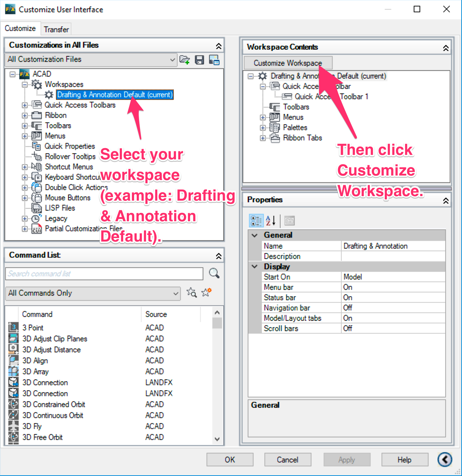Click the 3D Fly airplane icon
The width and height of the screenshot is (462, 476).
14,426
